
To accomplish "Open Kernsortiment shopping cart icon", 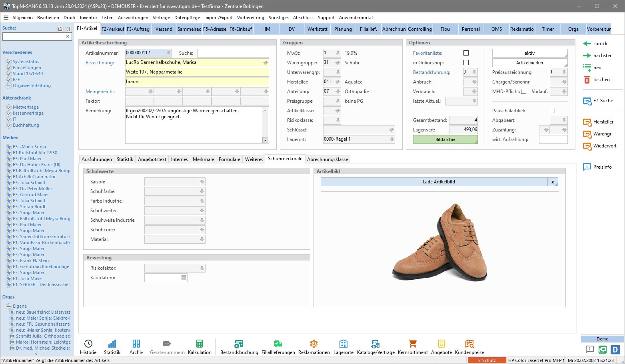I will point(413,344).
